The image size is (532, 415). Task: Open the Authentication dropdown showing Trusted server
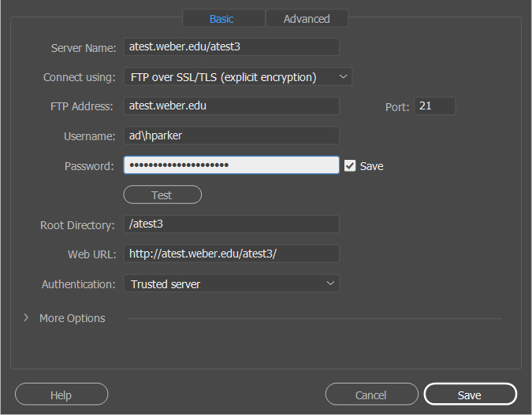[x=231, y=283]
